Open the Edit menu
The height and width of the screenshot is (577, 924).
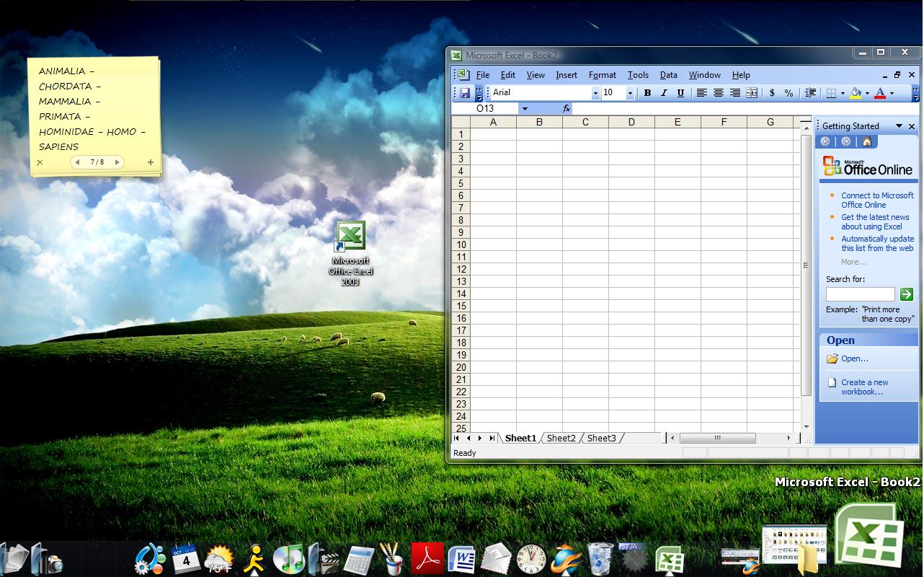coord(508,75)
